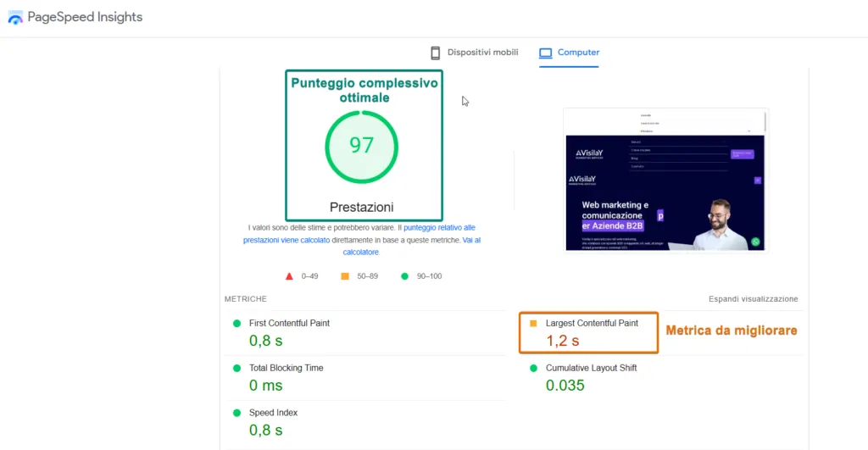This screenshot has width=868, height=450.
Task: Click the 97 performance score gauge
Action: point(361,147)
